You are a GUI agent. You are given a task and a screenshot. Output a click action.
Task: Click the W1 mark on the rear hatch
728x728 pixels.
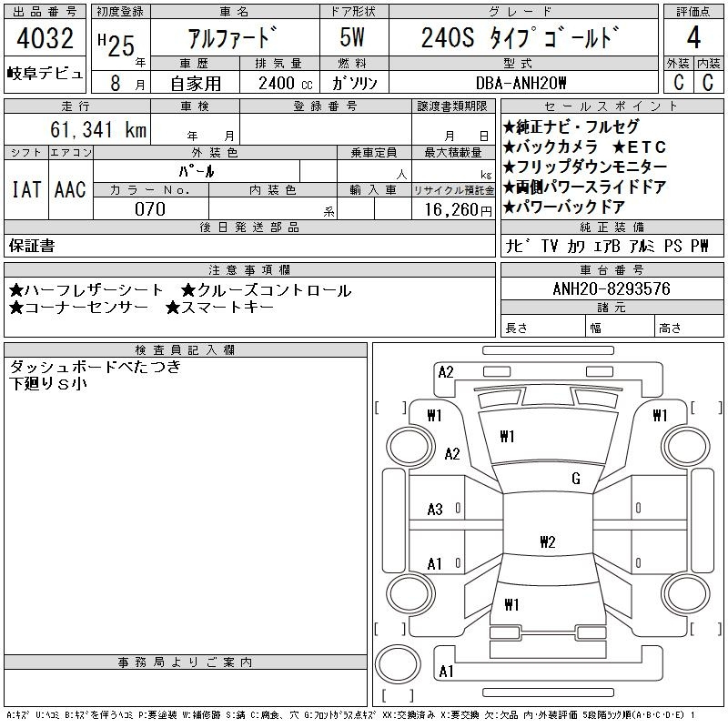[x=511, y=604]
